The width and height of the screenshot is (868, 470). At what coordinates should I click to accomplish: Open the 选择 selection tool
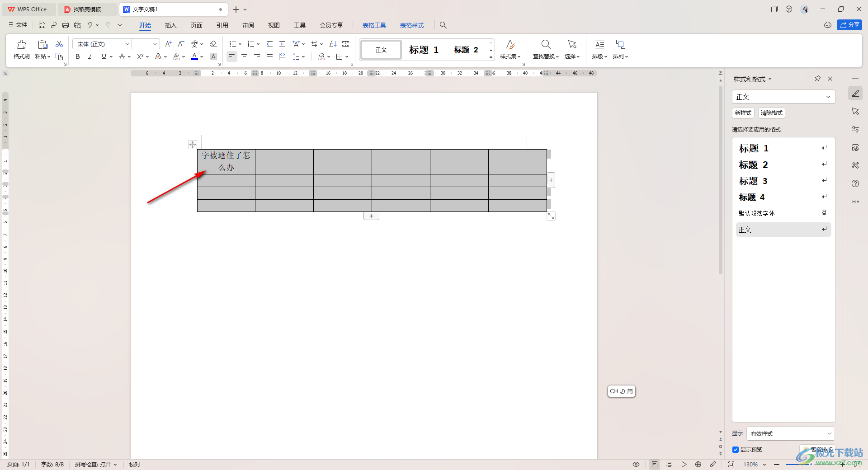coord(572,50)
